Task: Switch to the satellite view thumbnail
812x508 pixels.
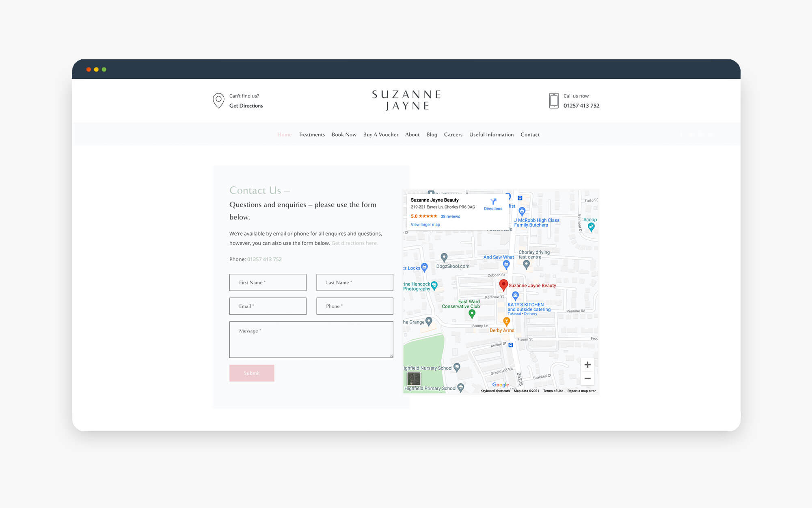Action: pyautogui.click(x=414, y=379)
